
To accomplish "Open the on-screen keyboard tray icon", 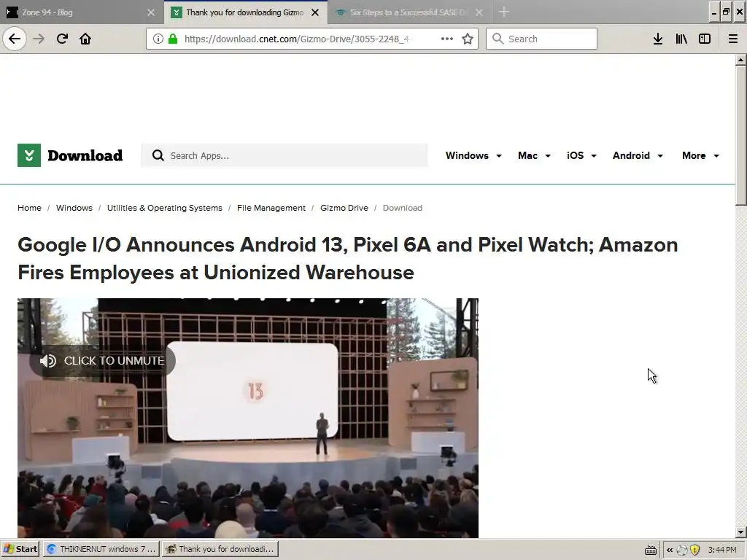I will 650,550.
